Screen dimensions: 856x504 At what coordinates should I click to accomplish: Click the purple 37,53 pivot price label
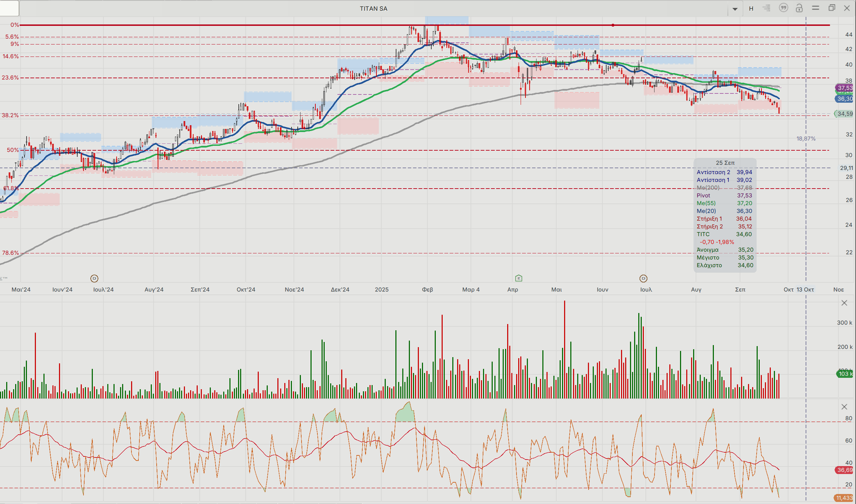coord(845,88)
